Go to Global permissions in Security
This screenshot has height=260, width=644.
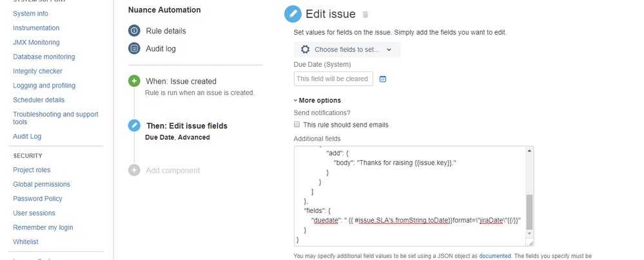(x=41, y=184)
